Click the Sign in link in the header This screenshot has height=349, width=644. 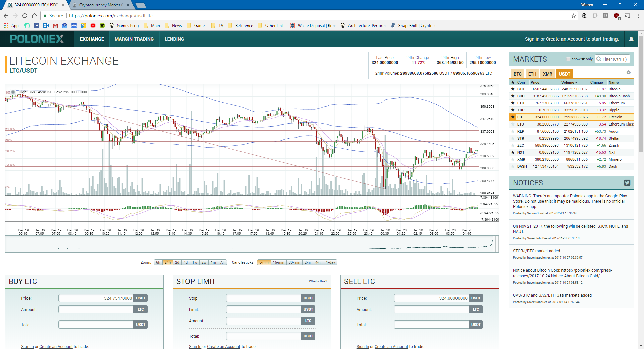coord(532,39)
